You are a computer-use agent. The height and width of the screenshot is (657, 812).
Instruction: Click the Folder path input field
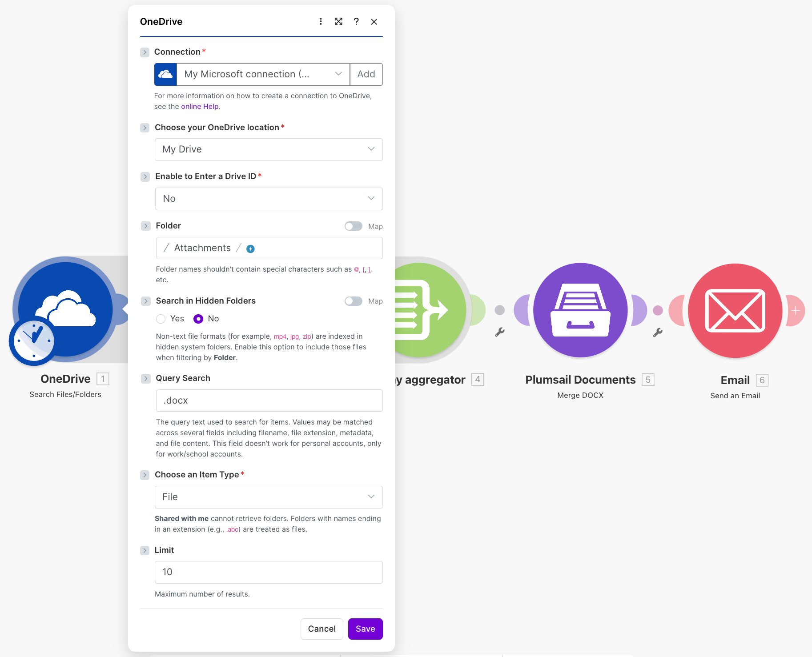(x=269, y=248)
